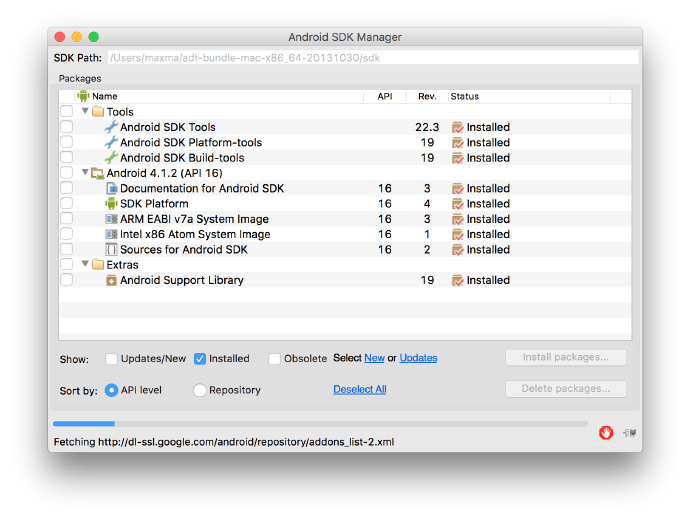Check the Android SDK Build-tools checkbox
The image size is (690, 520).
click(x=66, y=157)
